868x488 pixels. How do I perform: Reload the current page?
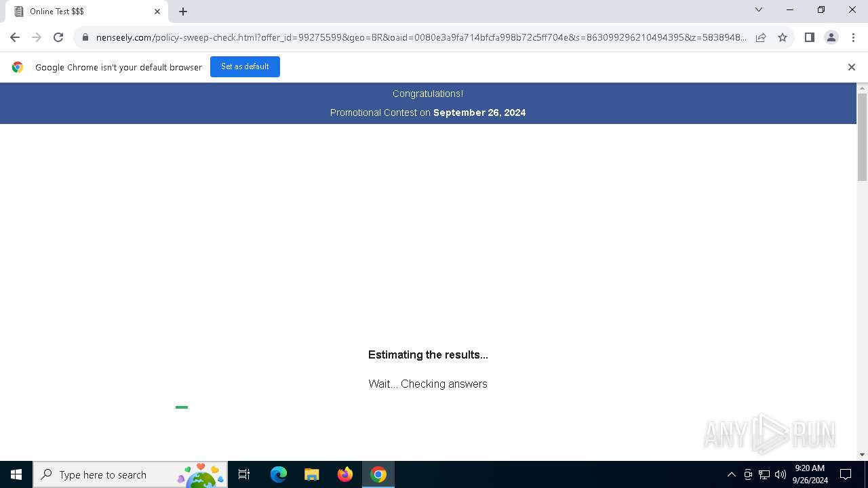point(58,37)
